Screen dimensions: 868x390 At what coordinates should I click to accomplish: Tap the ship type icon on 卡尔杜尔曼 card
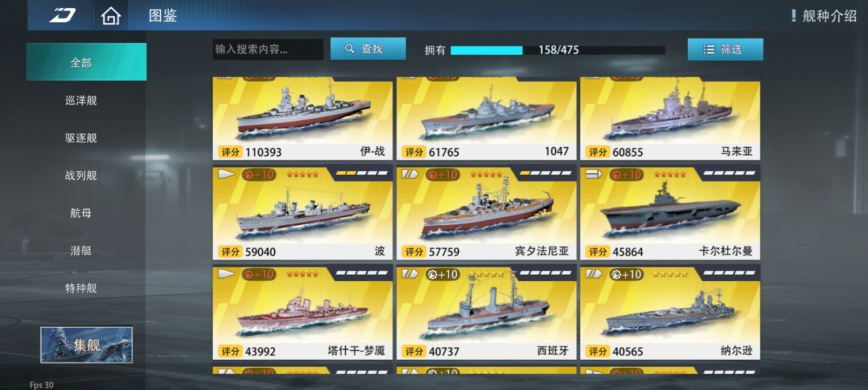click(x=594, y=174)
